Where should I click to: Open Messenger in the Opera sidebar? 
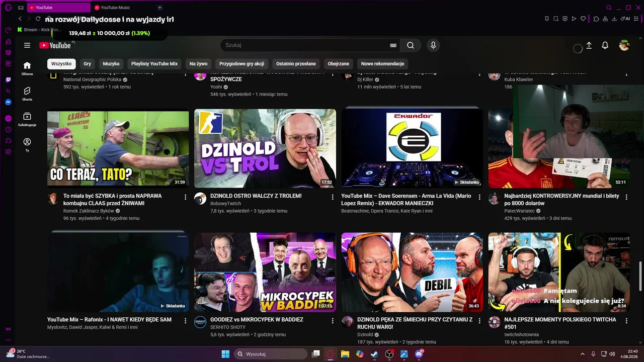(8, 102)
